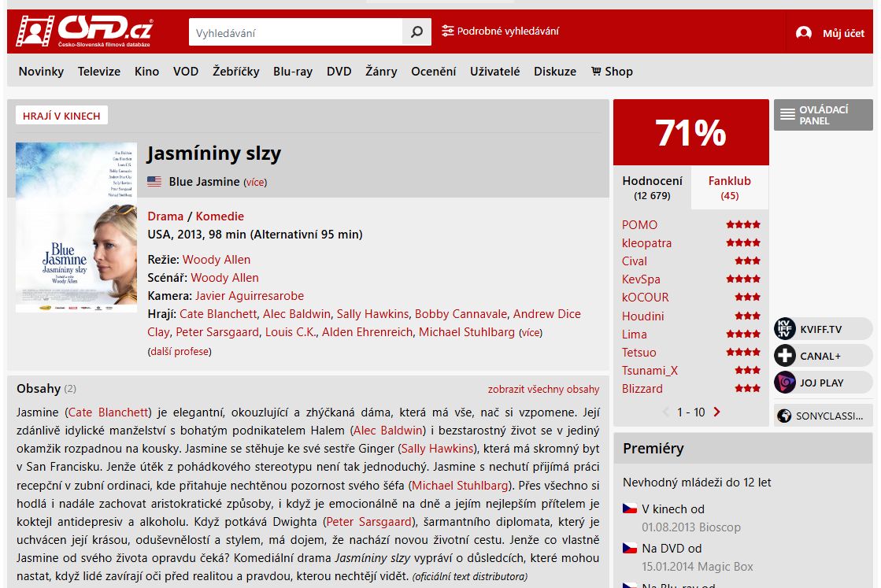
Task: Click the Podrobné vyhledávání link text
Action: [x=508, y=31]
